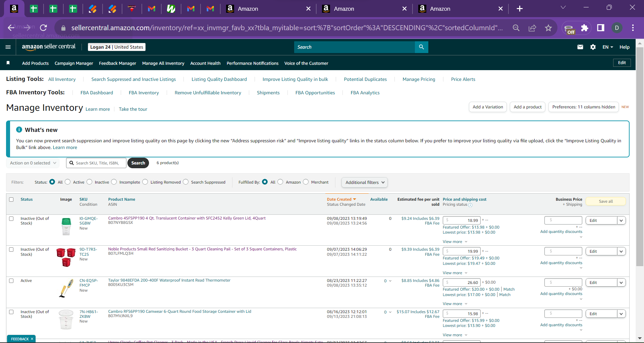Open the Chrome profile avatar D

click(617, 28)
